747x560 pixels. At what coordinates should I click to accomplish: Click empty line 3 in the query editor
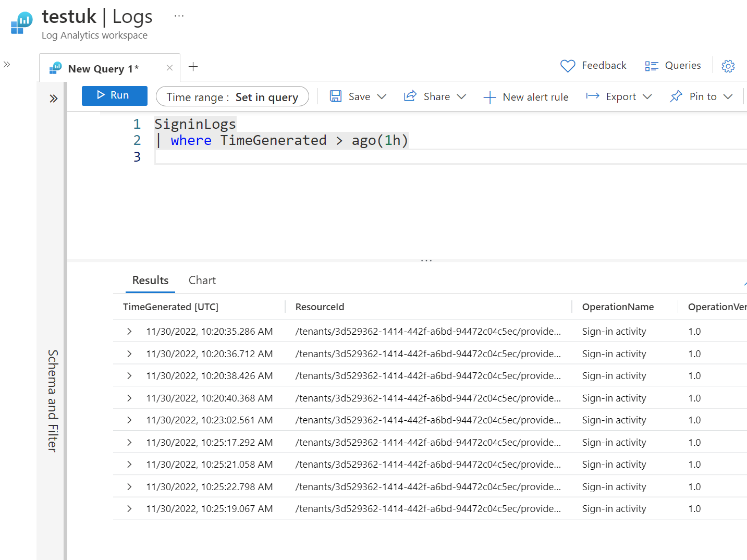click(x=450, y=157)
